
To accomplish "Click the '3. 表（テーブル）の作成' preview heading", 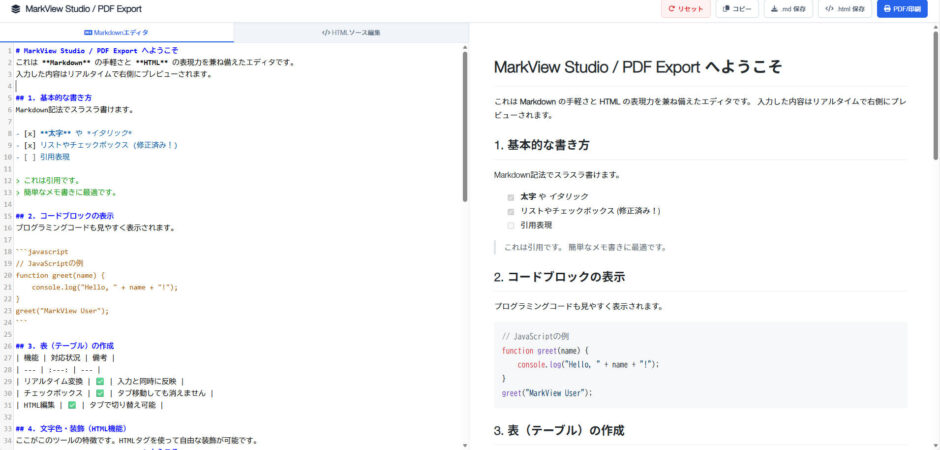I will (x=559, y=430).
